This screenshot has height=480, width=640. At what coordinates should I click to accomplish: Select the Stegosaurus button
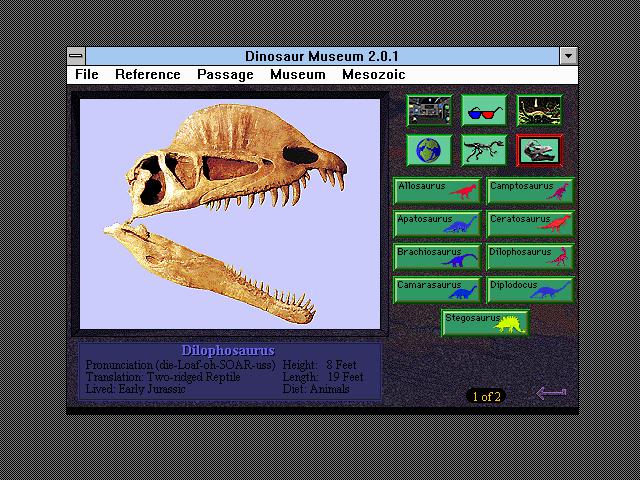pyautogui.click(x=485, y=323)
